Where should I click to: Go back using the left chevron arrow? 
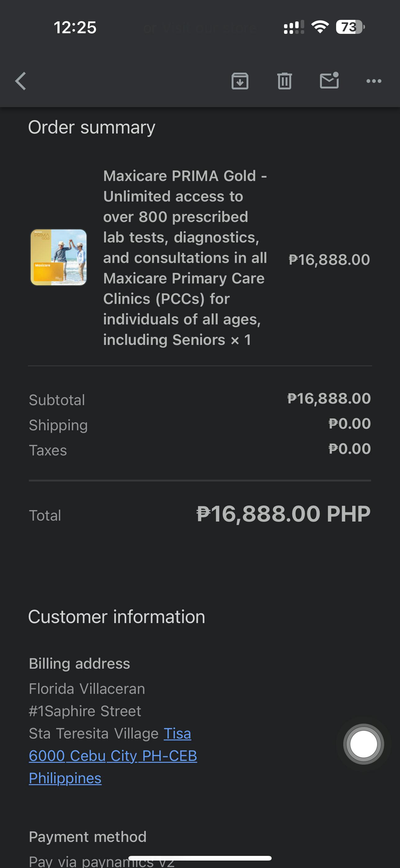coord(21,81)
